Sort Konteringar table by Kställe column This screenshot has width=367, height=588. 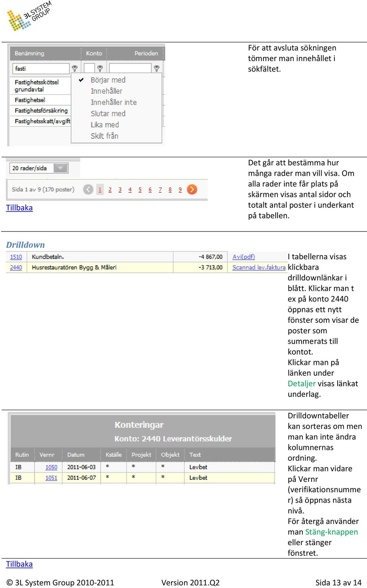[114, 454]
